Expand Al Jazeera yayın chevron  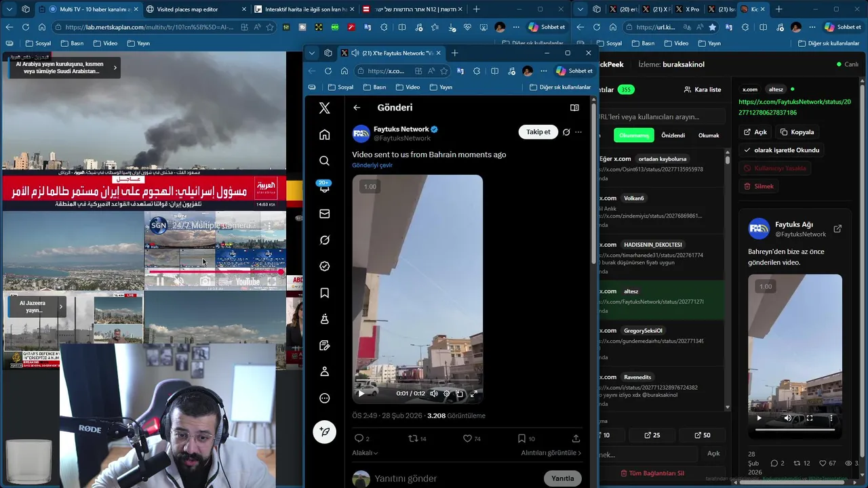[60, 306]
